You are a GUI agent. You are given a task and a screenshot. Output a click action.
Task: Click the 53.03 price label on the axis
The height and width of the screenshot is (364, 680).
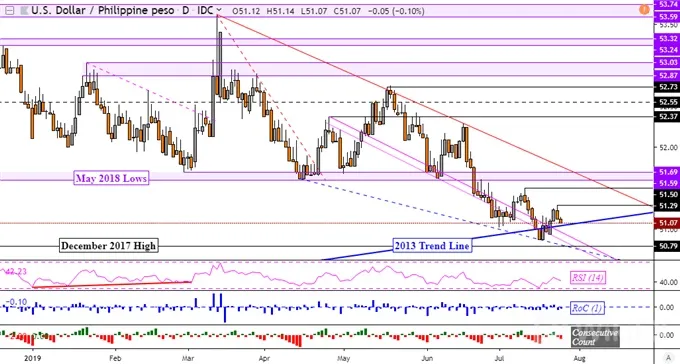pos(668,62)
